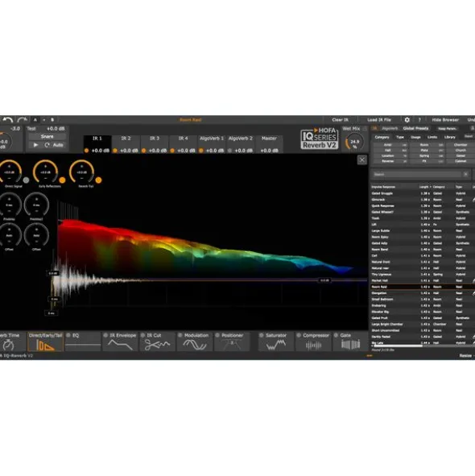This screenshot has width=475, height=476.
Task: Play the test signal
Action: coord(35,145)
